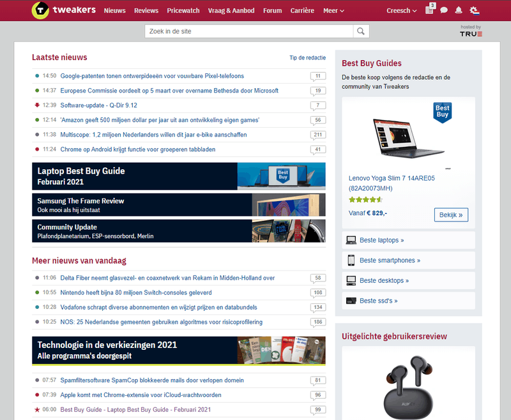Image resolution: width=511 pixels, height=420 pixels.
Task: Click the laptop icon beside Beste laptops
Action: [x=351, y=240]
